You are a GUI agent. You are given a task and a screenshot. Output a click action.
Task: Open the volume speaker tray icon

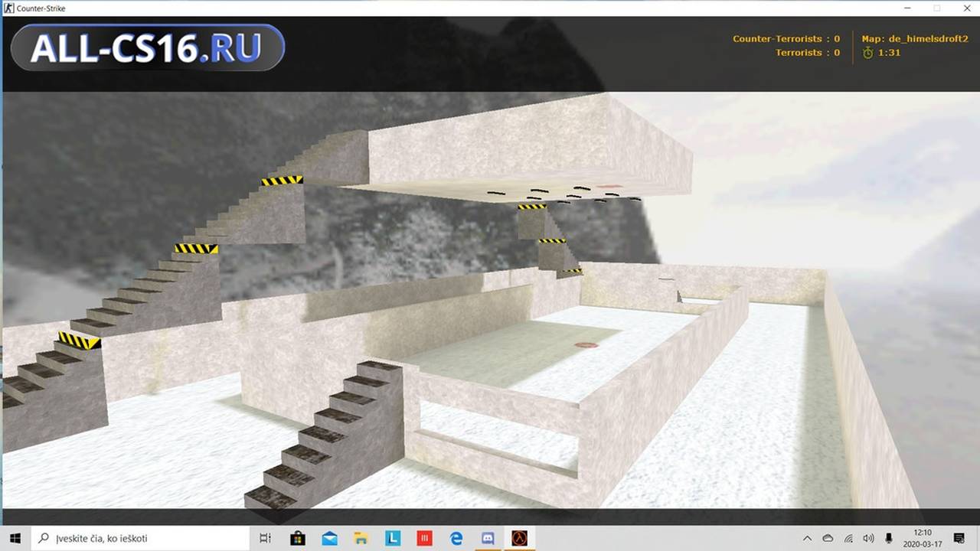coord(868,538)
